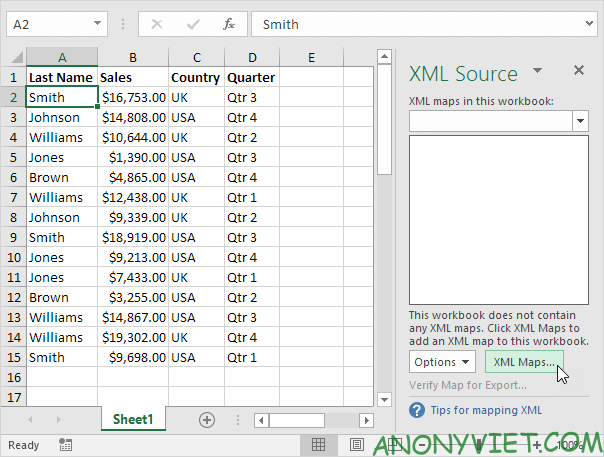The height and width of the screenshot is (457, 604).
Task: Click the Select All corner triangle
Action: [x=13, y=57]
